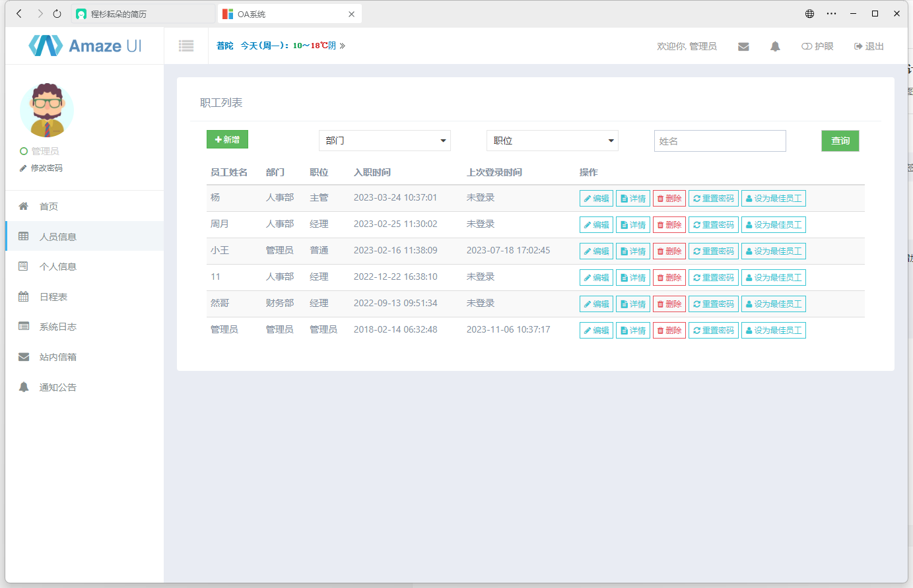Reset password for employee 11
This screenshot has width=913, height=588.
pos(714,278)
